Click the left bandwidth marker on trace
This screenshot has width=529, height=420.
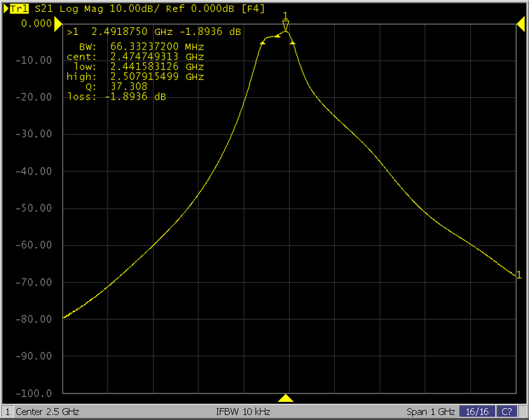click(262, 43)
